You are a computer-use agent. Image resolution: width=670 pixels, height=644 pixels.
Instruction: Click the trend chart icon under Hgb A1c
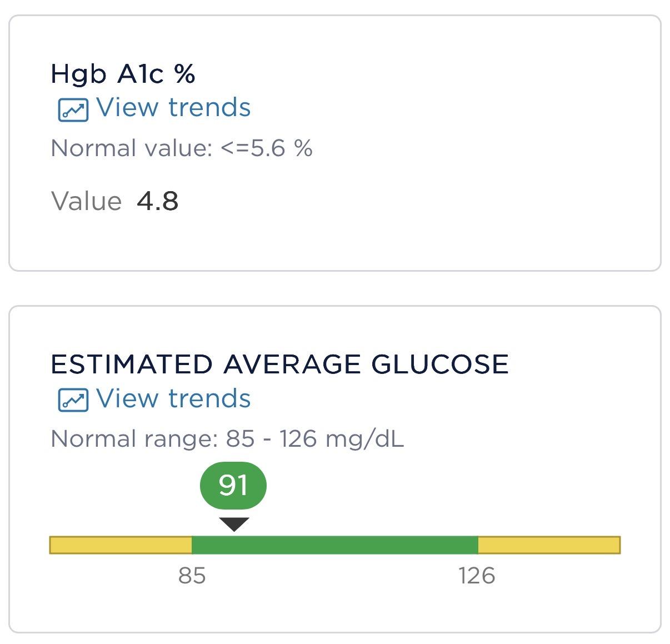[x=73, y=109]
